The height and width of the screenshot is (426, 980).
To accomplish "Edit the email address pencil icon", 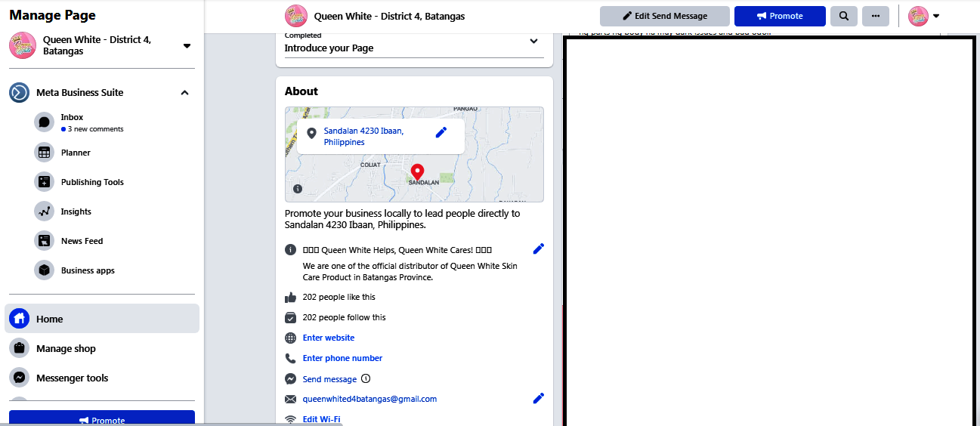I will pyautogui.click(x=539, y=398).
